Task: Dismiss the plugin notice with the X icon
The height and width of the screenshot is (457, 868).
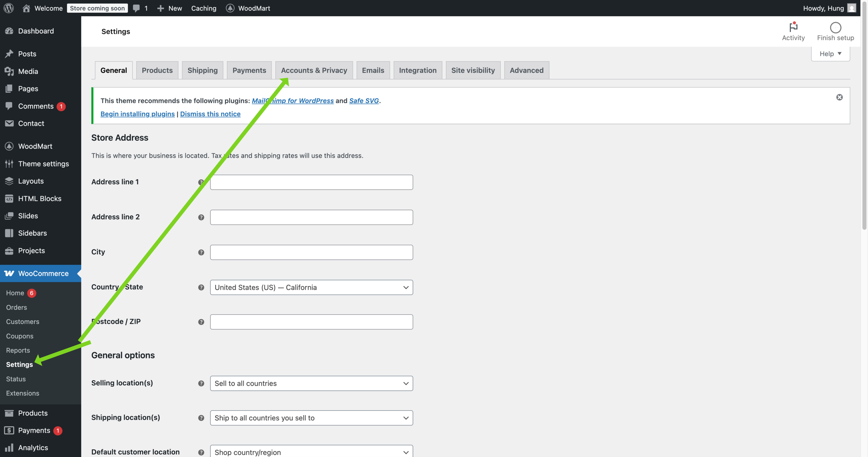Action: click(x=839, y=97)
